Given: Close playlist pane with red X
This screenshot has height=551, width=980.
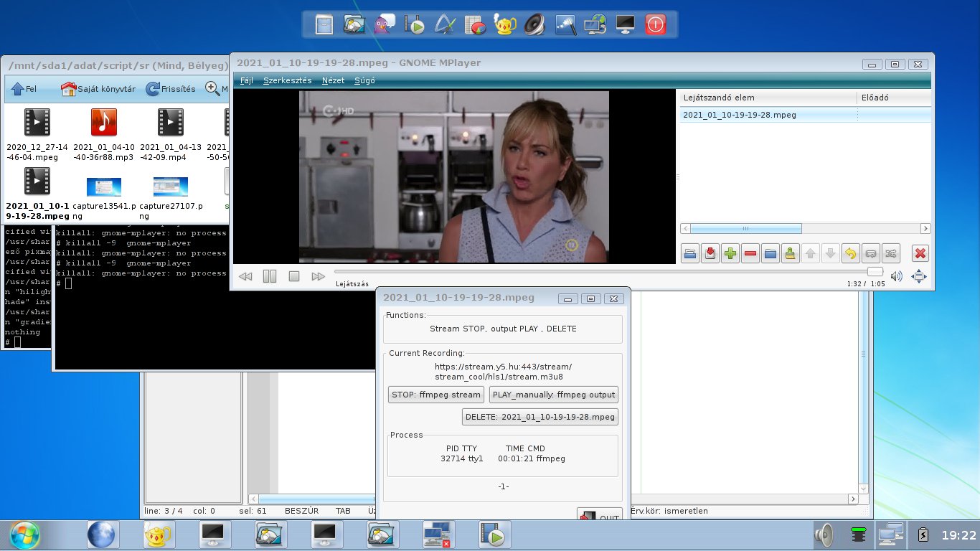Looking at the screenshot, I should click(921, 253).
